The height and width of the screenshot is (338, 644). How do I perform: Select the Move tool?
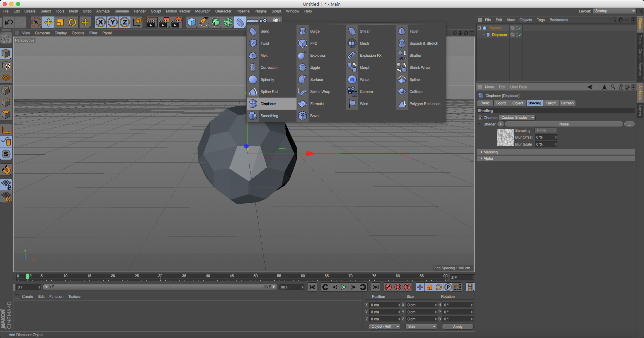pyautogui.click(x=48, y=22)
